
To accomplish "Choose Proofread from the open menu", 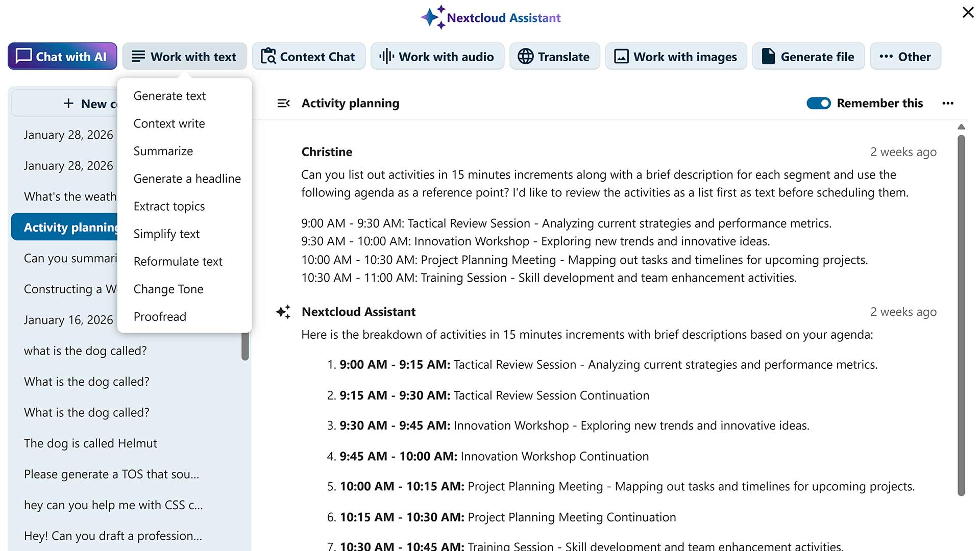I will click(x=160, y=316).
